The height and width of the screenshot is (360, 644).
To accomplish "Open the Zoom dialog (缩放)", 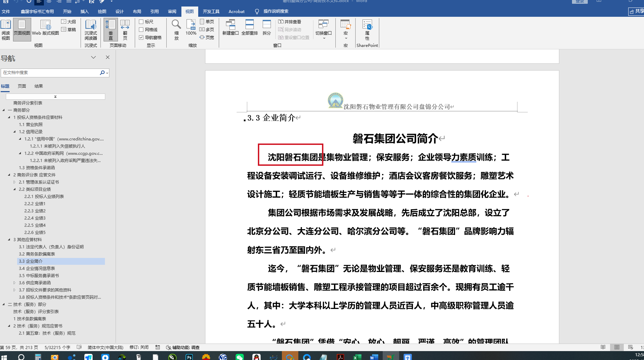I will click(x=176, y=30).
